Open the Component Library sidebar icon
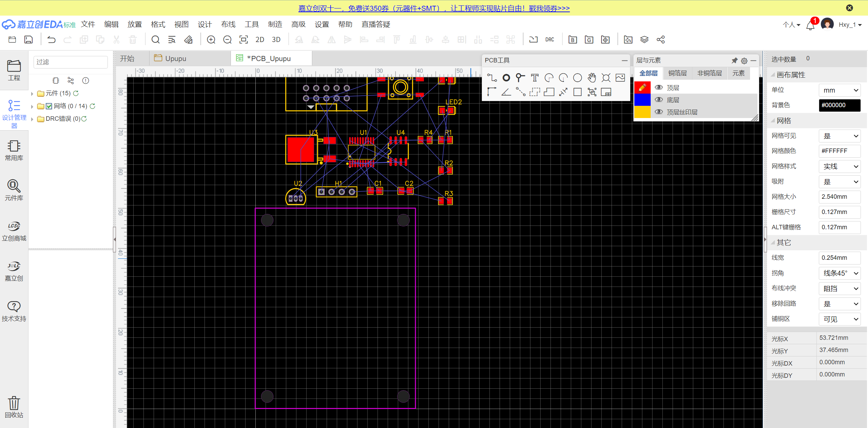The width and height of the screenshot is (868, 428). (14, 190)
